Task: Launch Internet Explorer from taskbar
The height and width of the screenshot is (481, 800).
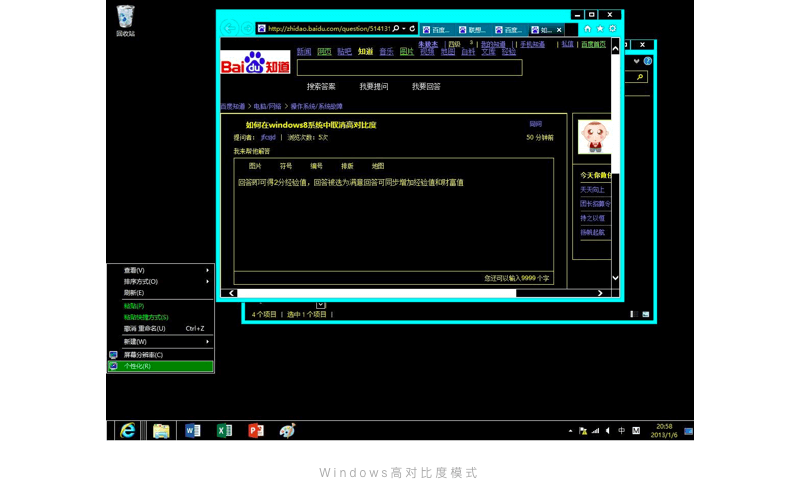Action: (128, 431)
